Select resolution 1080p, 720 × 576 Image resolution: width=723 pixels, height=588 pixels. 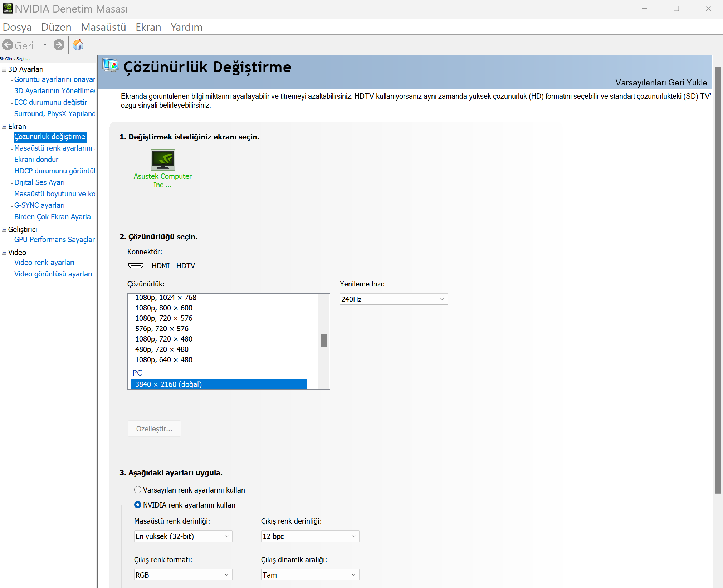(164, 318)
